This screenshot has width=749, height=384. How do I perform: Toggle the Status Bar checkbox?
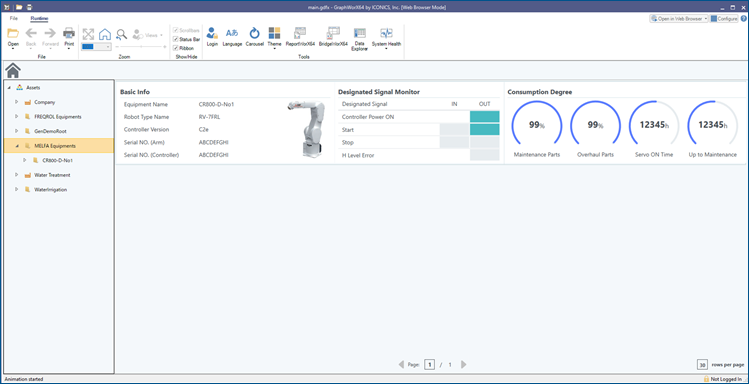tap(175, 39)
